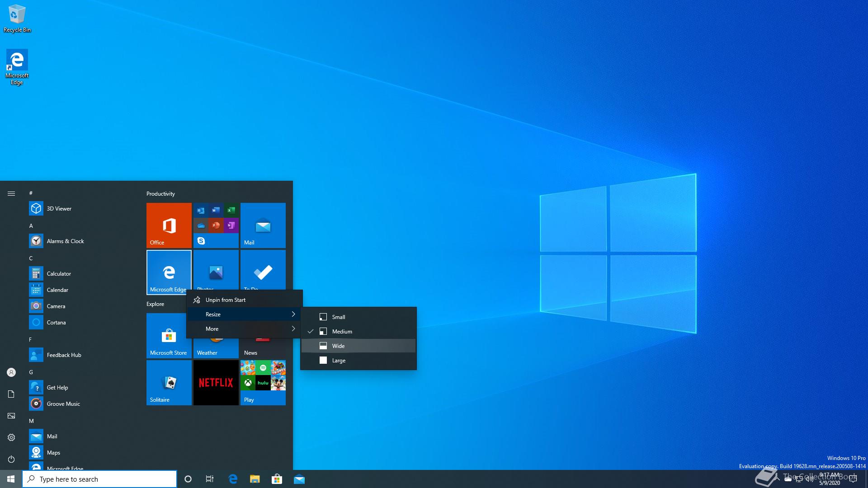The height and width of the screenshot is (488, 868).
Task: Open the Play games tile
Action: click(x=263, y=382)
